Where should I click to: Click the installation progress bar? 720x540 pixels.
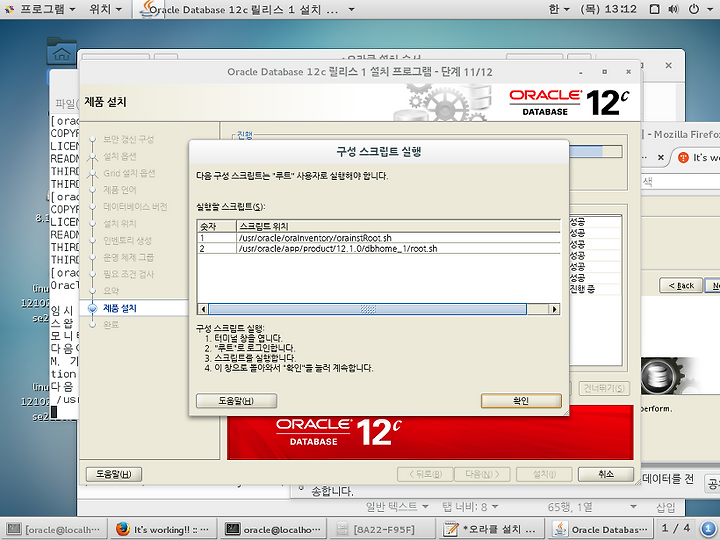pos(596,152)
